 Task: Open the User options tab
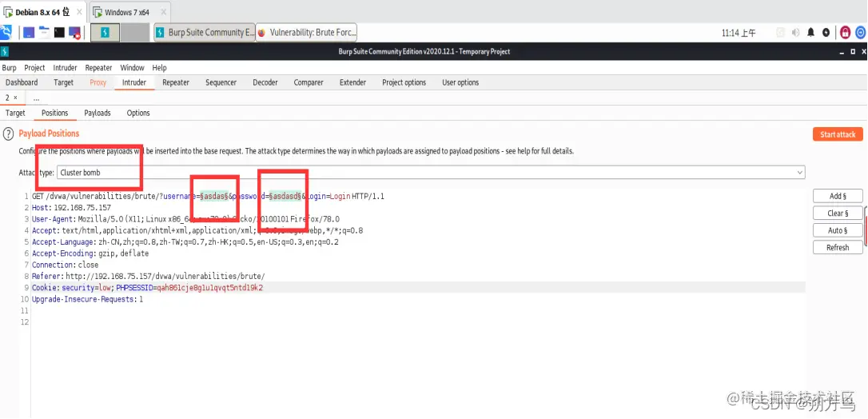click(x=460, y=82)
